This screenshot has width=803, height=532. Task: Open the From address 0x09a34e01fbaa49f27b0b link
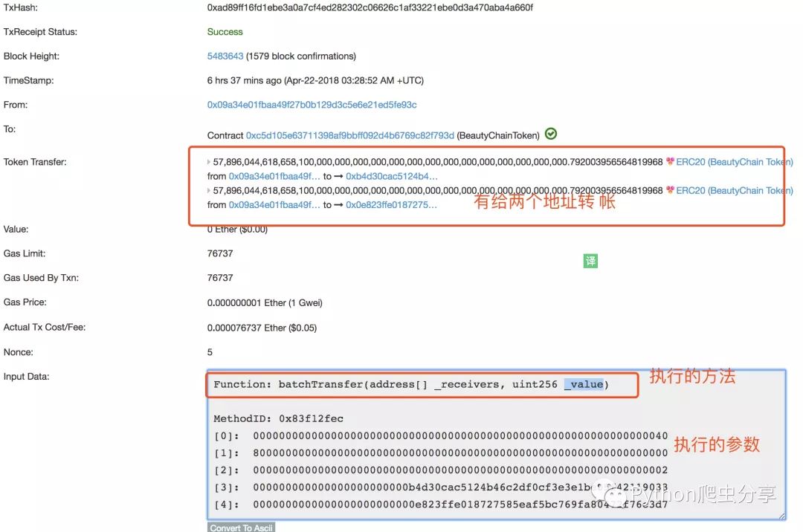point(312,105)
